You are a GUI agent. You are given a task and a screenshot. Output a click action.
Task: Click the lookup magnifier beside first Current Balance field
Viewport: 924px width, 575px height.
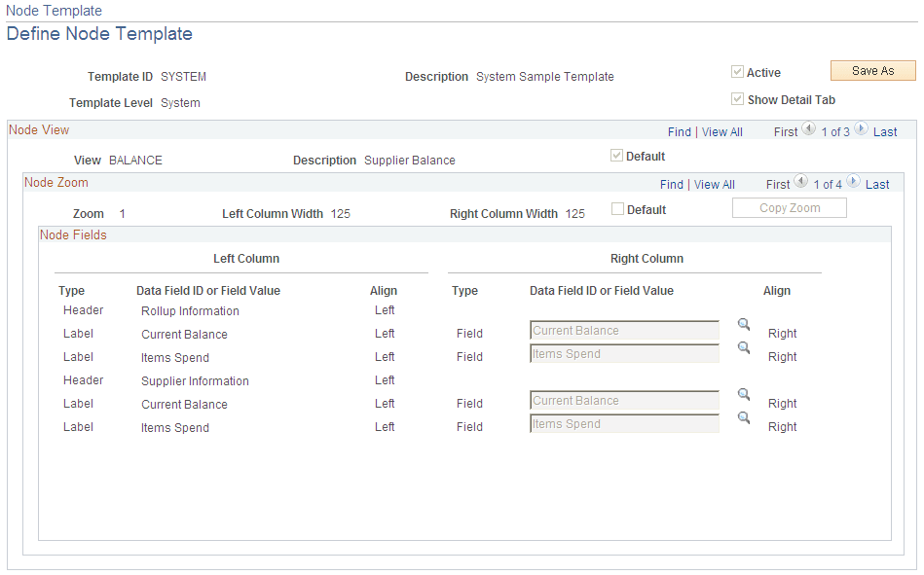click(x=744, y=325)
